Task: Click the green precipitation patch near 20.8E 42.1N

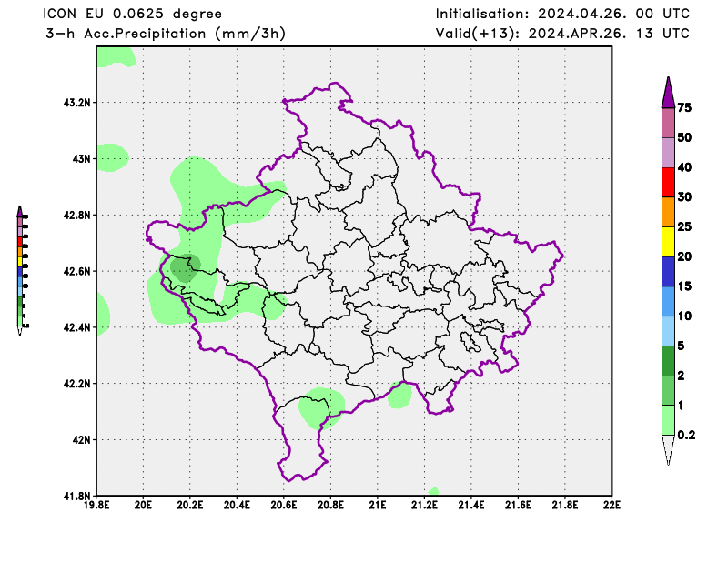Action: tap(321, 408)
